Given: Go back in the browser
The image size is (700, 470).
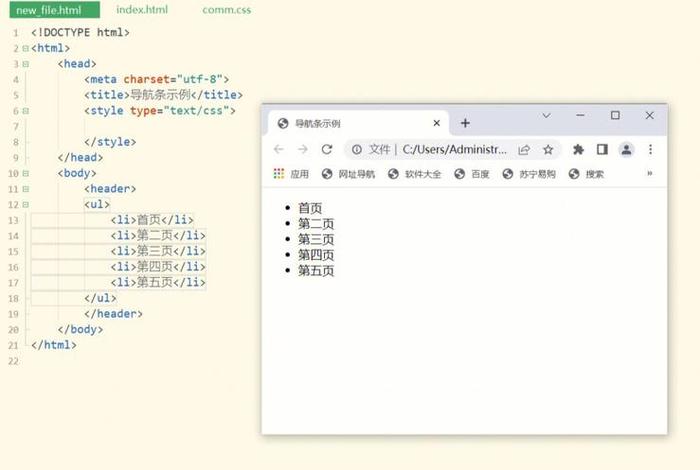Looking at the screenshot, I should 279,150.
